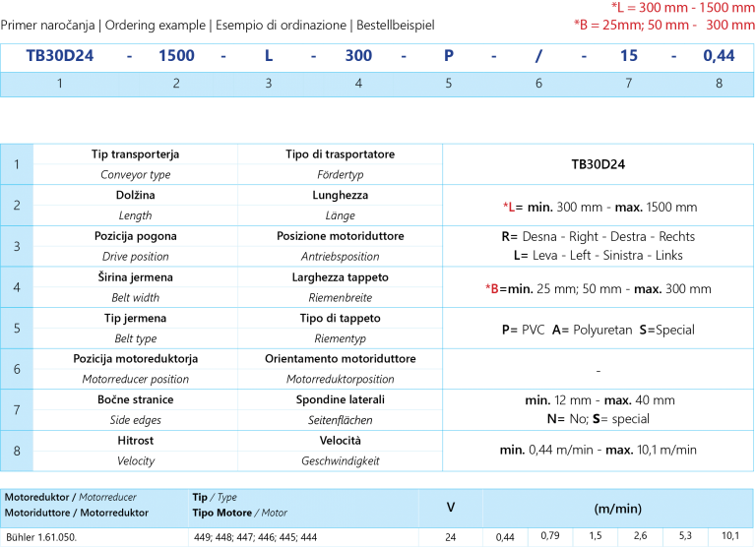Select row number 2 in the legend table
The width and height of the screenshot is (756, 547).
17,205
